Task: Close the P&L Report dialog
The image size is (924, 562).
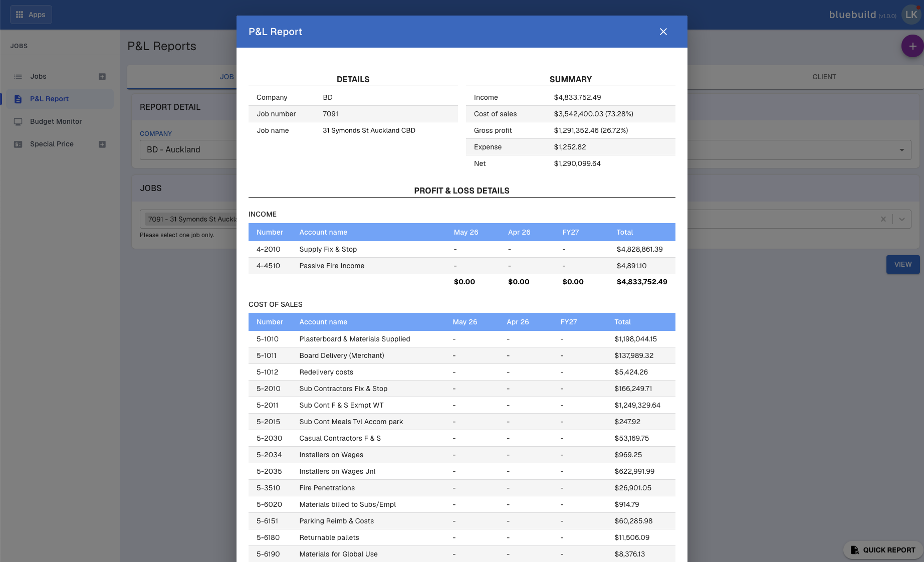Action: [663, 32]
